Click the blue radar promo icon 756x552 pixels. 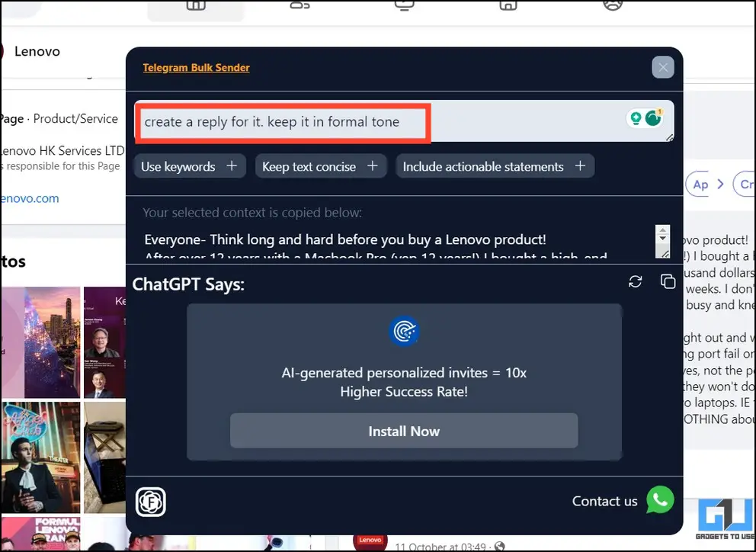pyautogui.click(x=404, y=331)
